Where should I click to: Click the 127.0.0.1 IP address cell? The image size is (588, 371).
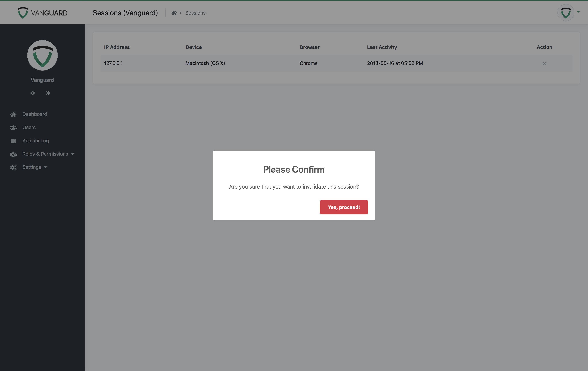pyautogui.click(x=113, y=63)
